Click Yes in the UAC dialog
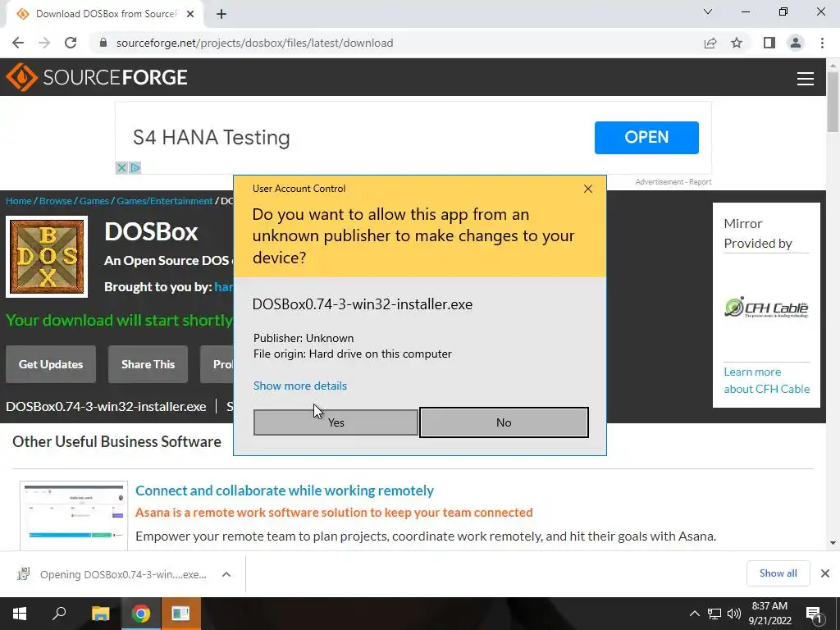 pos(336,422)
